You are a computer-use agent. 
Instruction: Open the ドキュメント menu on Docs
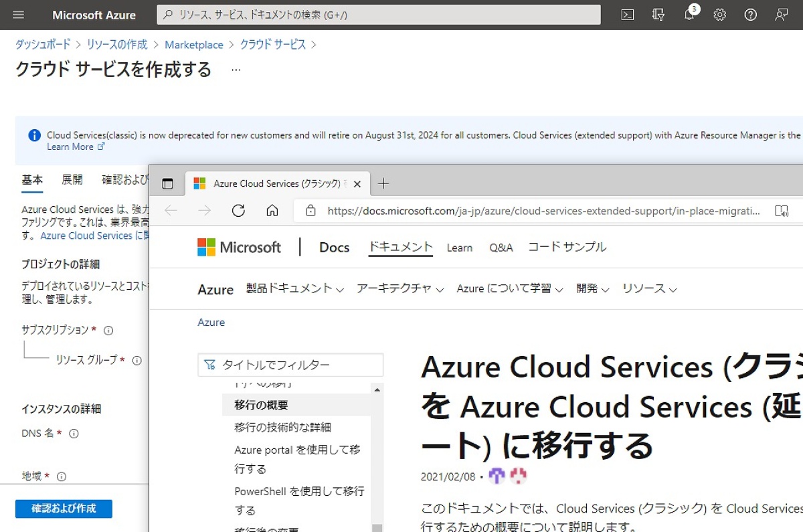click(401, 247)
